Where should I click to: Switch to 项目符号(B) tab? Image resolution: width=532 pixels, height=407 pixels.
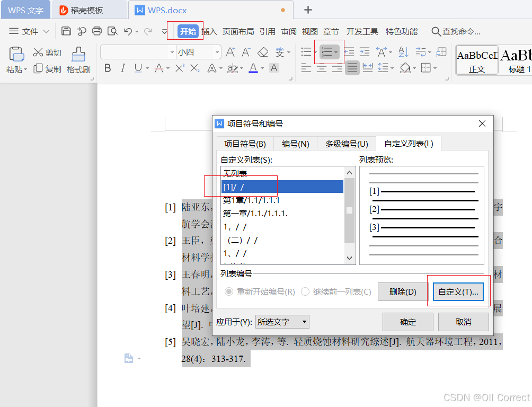tap(245, 144)
